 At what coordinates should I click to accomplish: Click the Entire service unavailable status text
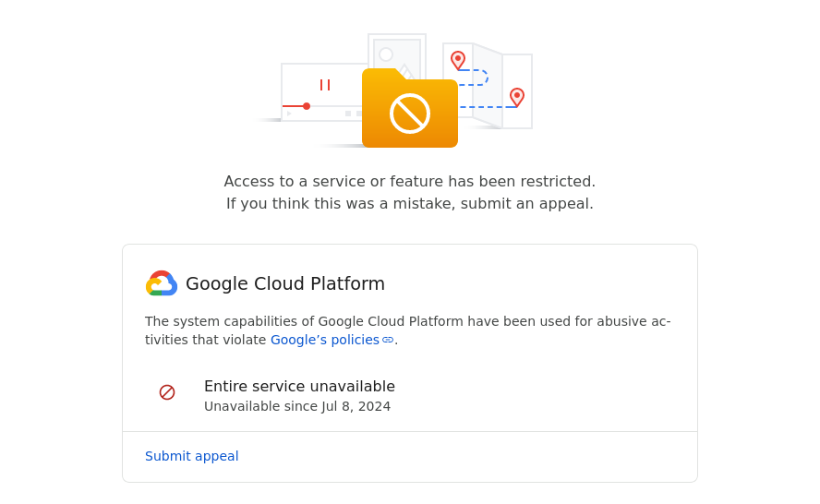click(299, 386)
